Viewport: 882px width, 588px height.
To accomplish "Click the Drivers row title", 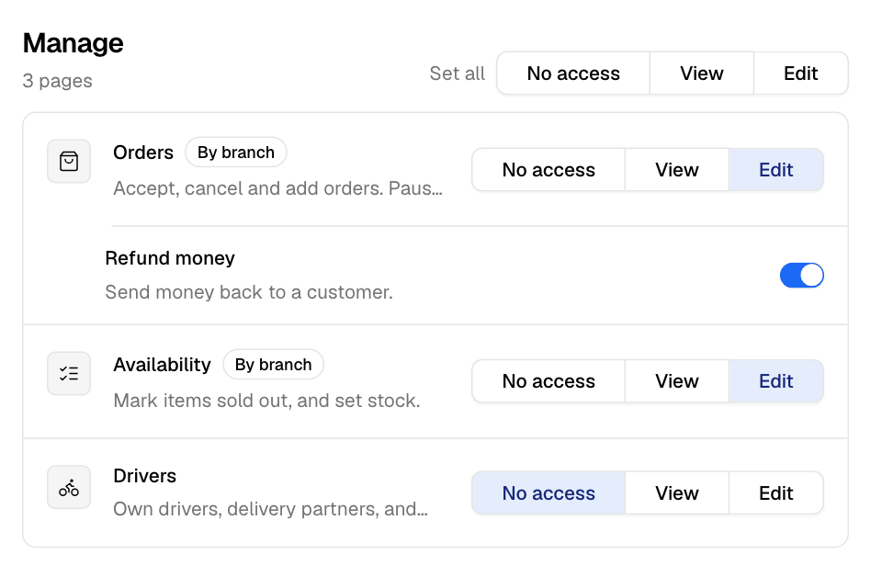I will click(x=144, y=476).
